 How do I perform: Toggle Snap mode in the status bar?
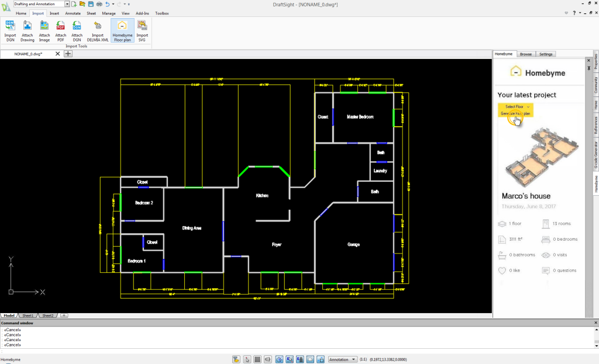247,359
